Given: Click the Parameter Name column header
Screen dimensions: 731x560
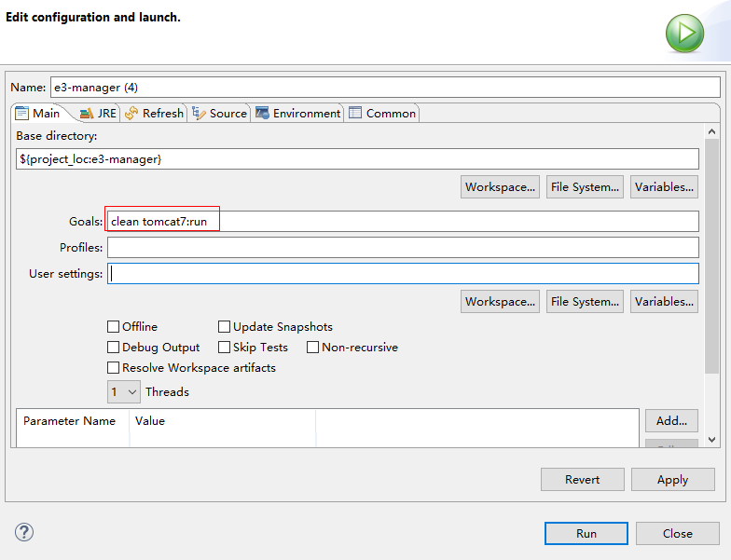Looking at the screenshot, I should point(73,421).
